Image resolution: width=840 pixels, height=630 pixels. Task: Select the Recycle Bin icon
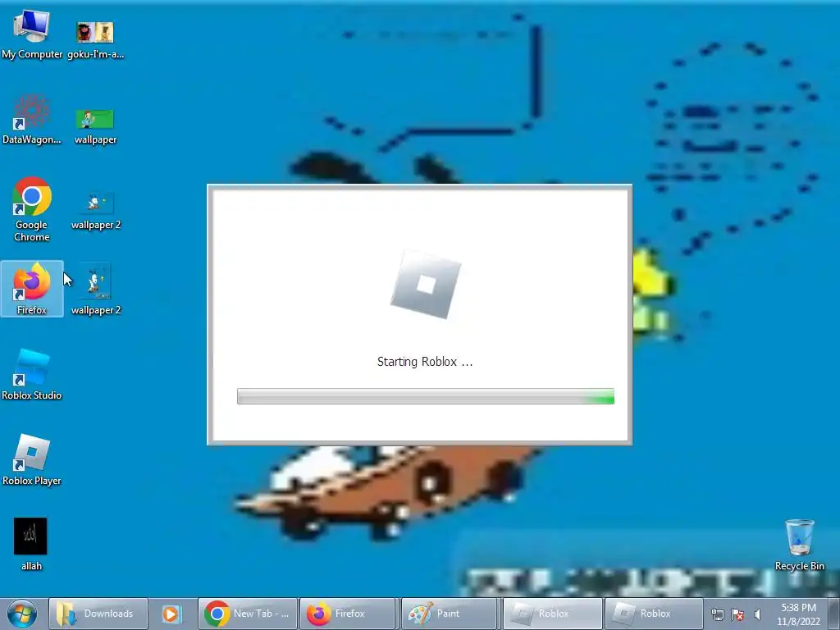(x=799, y=545)
